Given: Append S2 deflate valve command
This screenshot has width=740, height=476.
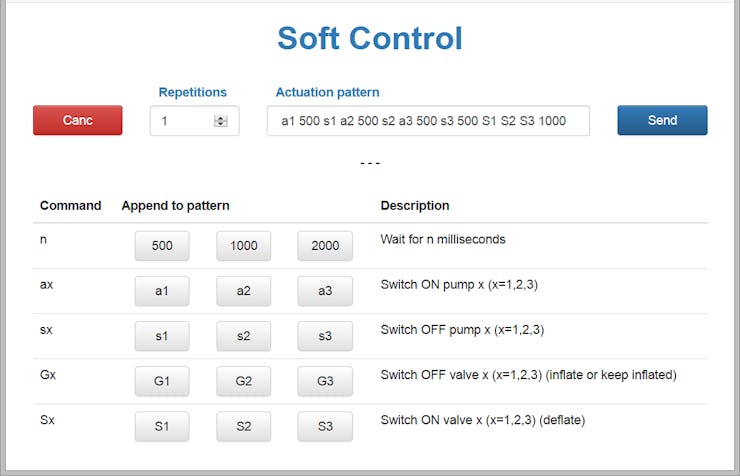Looking at the screenshot, I should click(244, 426).
